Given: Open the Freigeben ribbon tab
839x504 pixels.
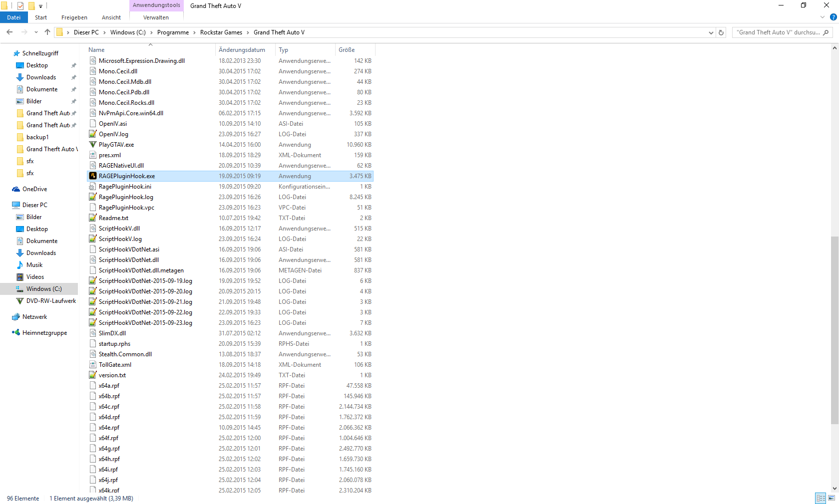Looking at the screenshot, I should coord(74,17).
